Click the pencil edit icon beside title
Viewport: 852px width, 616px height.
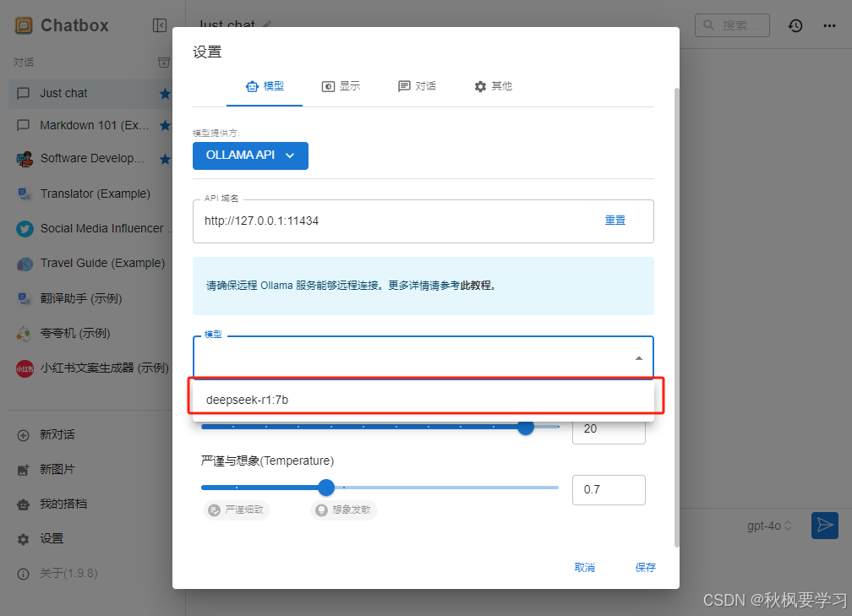tap(266, 24)
